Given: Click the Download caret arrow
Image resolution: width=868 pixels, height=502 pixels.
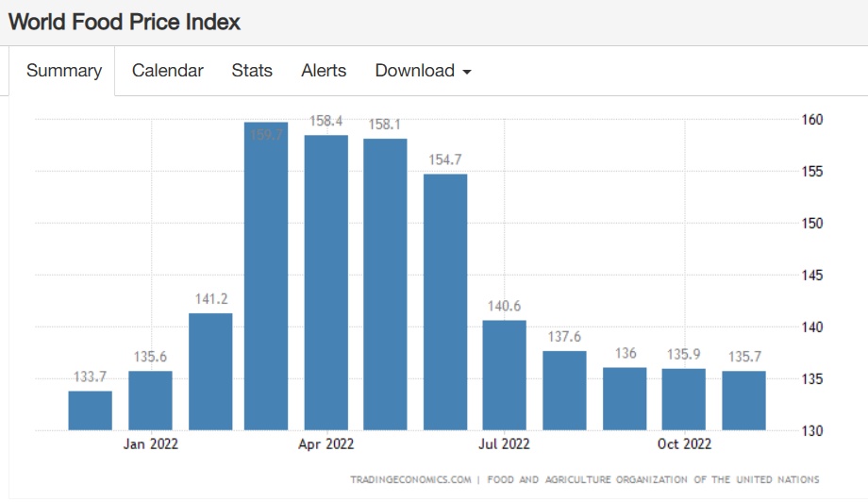Looking at the screenshot, I should point(466,73).
